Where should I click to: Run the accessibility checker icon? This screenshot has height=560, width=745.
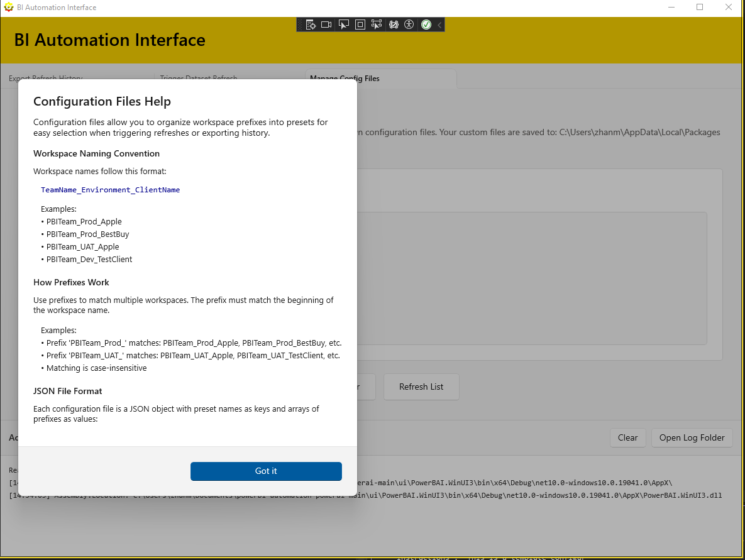[409, 25]
